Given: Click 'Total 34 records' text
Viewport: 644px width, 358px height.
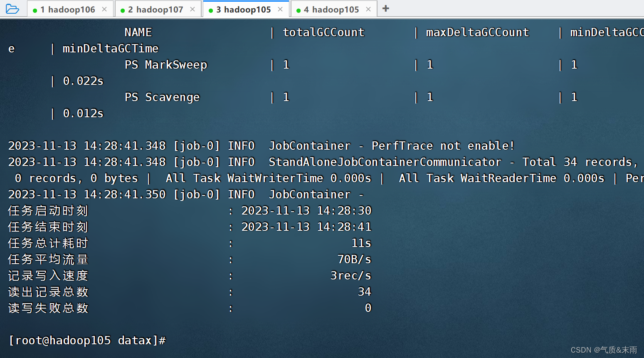Looking at the screenshot, I should click(577, 162).
